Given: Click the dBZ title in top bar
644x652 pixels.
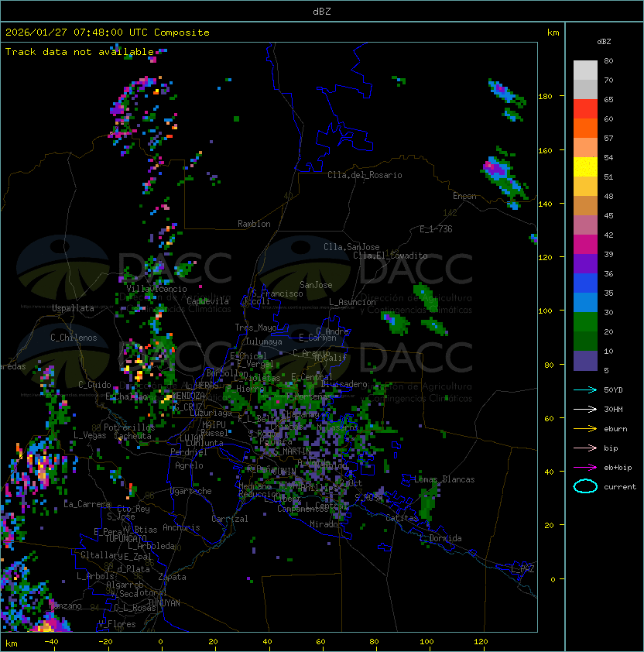Looking at the screenshot, I should [x=322, y=12].
